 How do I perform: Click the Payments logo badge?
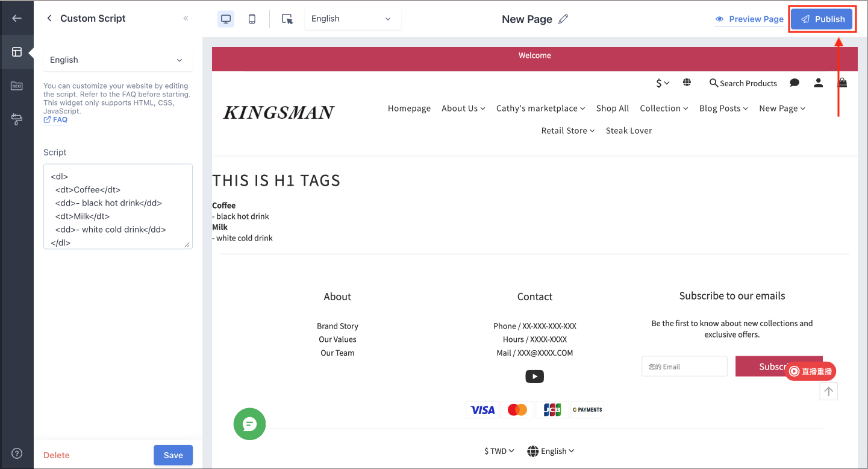587,410
